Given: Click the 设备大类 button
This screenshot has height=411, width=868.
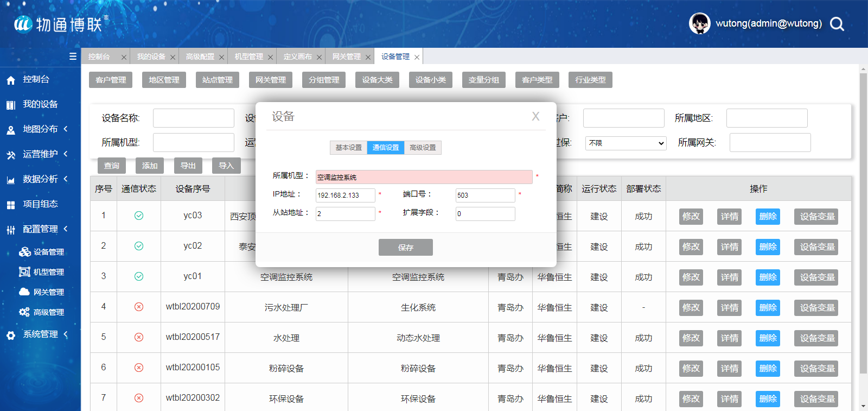Looking at the screenshot, I should click(377, 80).
